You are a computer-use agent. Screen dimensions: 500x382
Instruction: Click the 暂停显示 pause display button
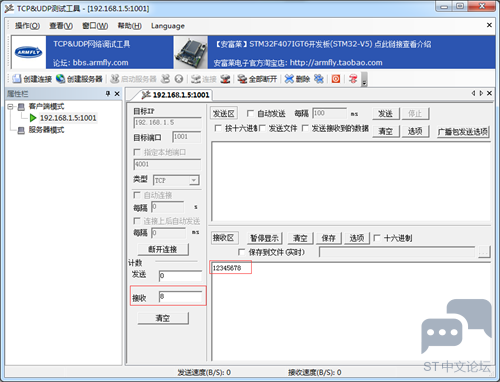264,238
